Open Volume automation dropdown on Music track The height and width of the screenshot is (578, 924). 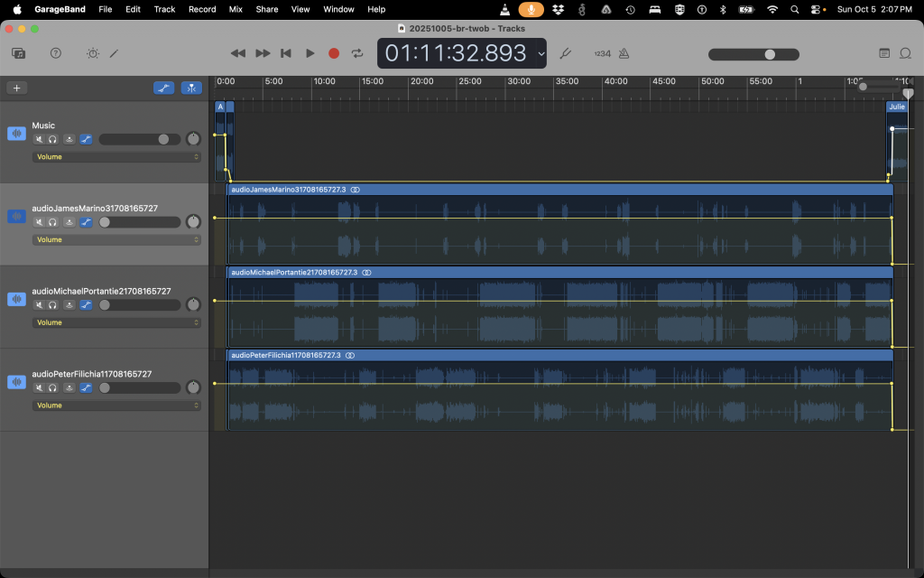(116, 157)
